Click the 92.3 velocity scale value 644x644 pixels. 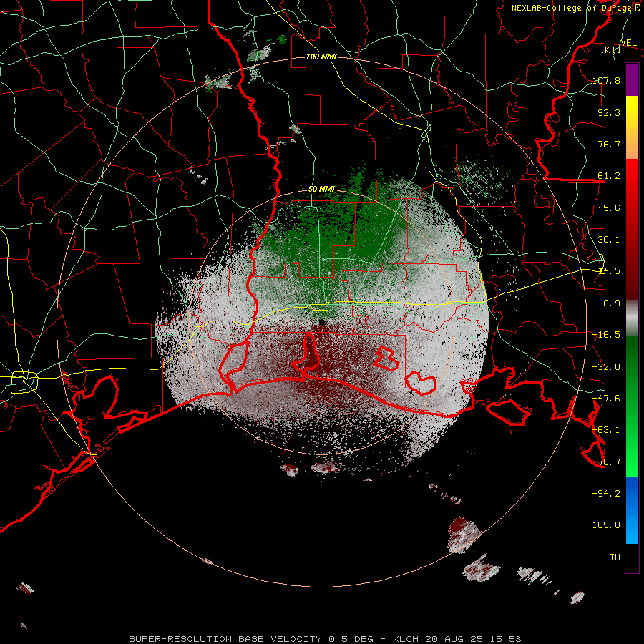click(x=609, y=112)
